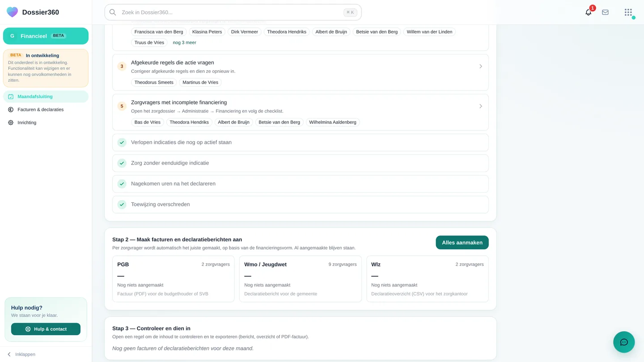Image resolution: width=644 pixels, height=362 pixels.
Task: Show more names via 'nog 3 meer'
Action: pos(185,43)
